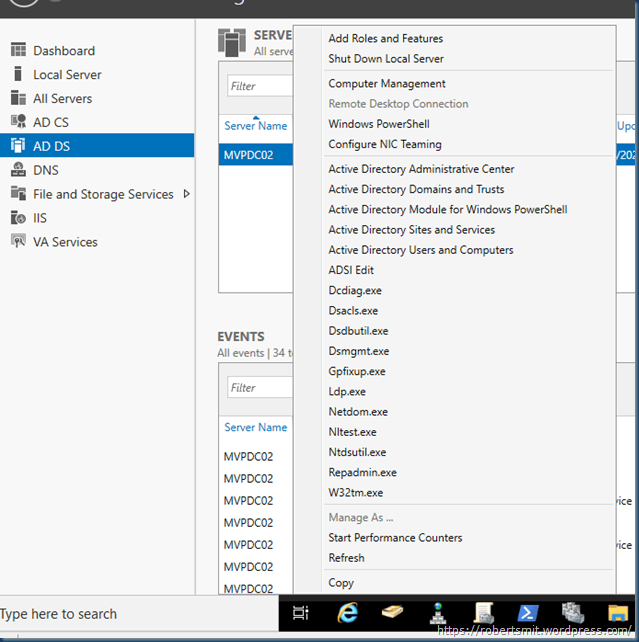Click the Servers tile header icon
The height and width of the screenshot is (642, 639).
(x=232, y=43)
